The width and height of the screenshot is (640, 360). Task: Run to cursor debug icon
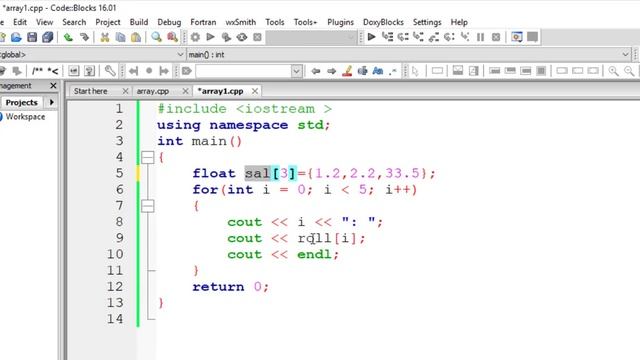[x=387, y=37]
